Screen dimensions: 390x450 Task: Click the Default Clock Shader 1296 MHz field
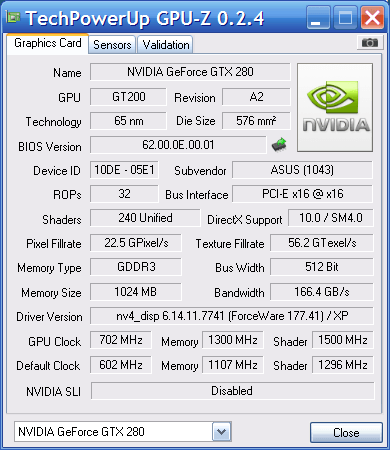click(343, 365)
